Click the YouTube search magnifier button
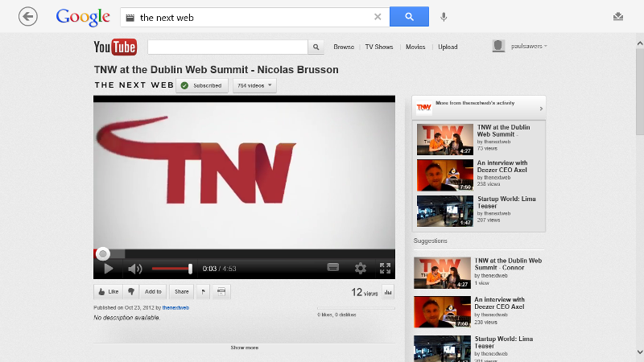The image size is (644, 362). (316, 47)
